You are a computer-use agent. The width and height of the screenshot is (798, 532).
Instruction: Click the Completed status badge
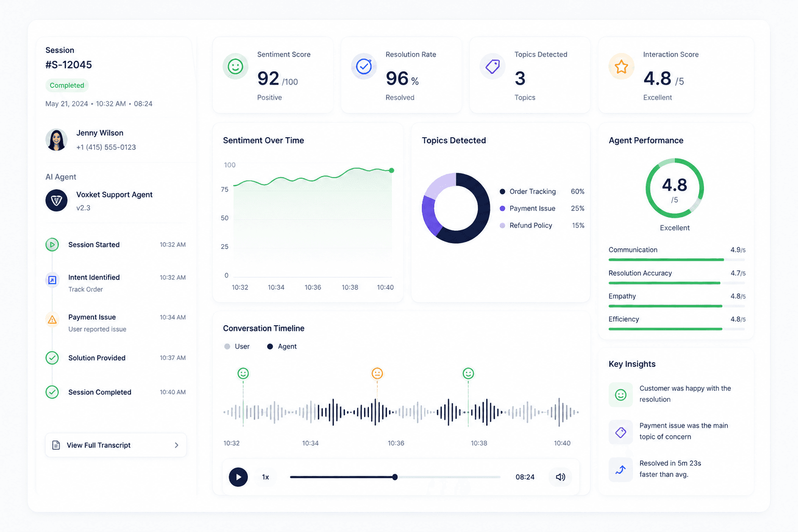pyautogui.click(x=67, y=85)
